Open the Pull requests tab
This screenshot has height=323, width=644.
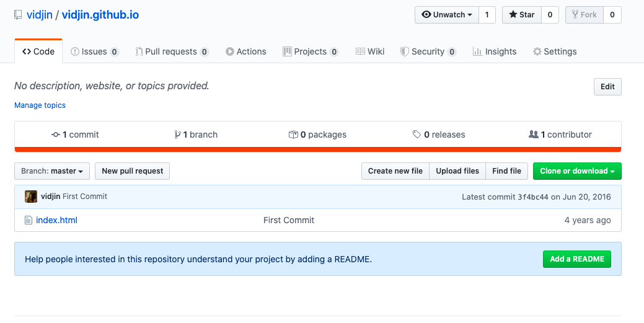pyautogui.click(x=172, y=52)
